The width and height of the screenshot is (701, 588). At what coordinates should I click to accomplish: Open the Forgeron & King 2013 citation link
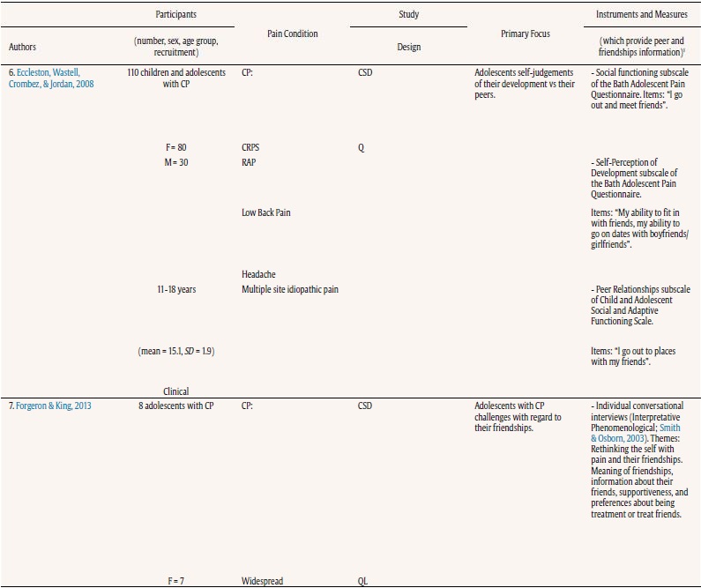(53, 406)
